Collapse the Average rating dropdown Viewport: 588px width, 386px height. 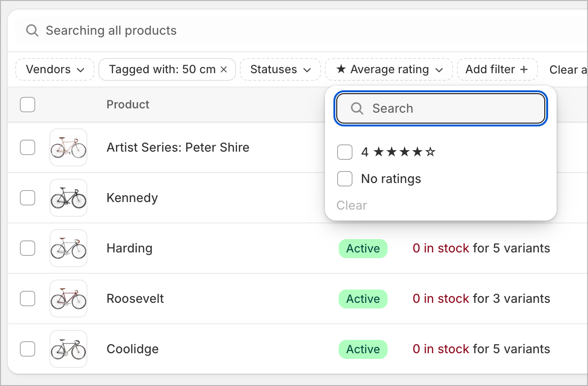click(x=438, y=69)
